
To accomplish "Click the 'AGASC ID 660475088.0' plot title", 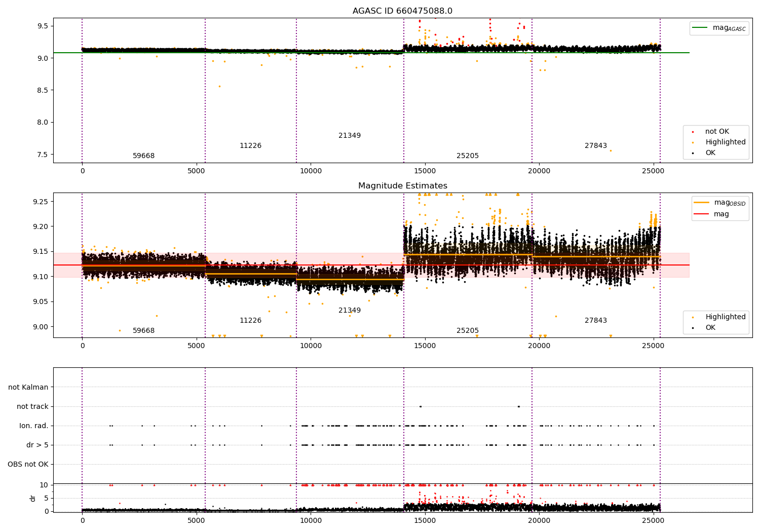I will [x=402, y=11].
